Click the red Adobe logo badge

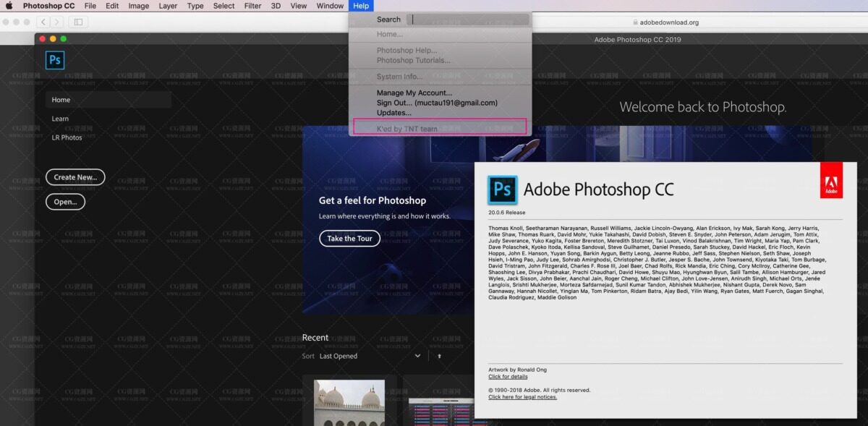[x=831, y=180]
